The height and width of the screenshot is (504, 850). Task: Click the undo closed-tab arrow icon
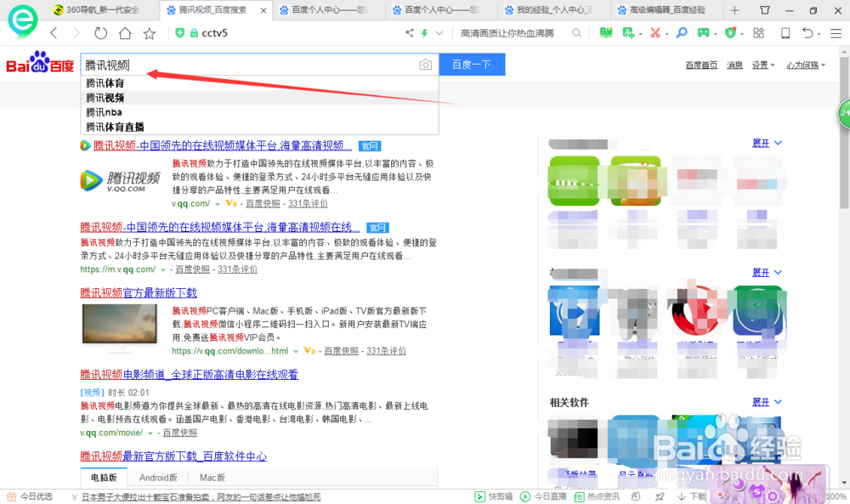807,33
